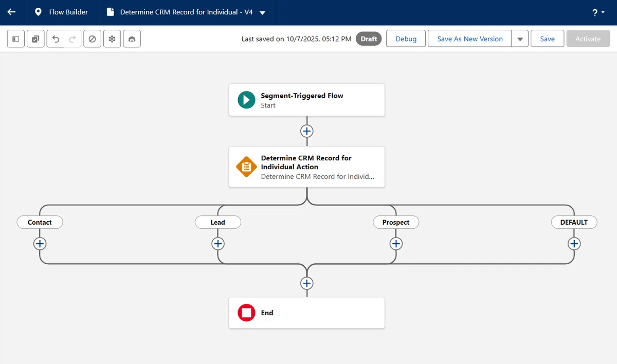Screen dimensions: 617x364
Task: Click the Save button
Action: [x=547, y=39]
